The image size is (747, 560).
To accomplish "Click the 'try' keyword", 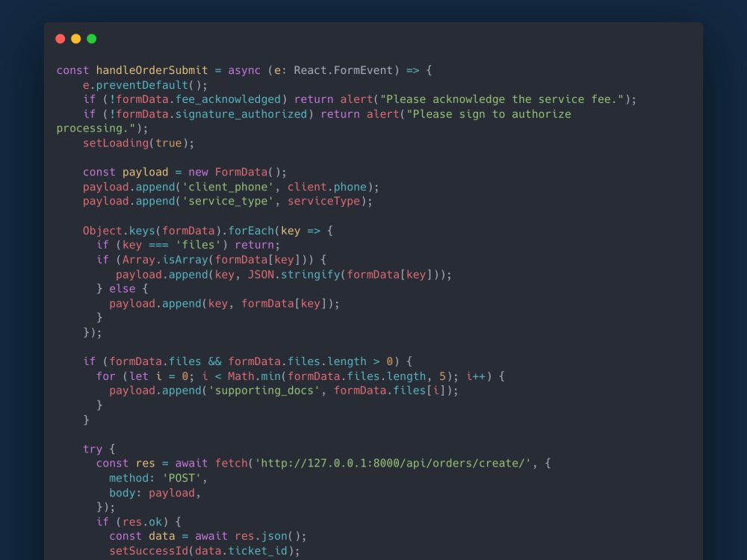I will click(x=93, y=449).
